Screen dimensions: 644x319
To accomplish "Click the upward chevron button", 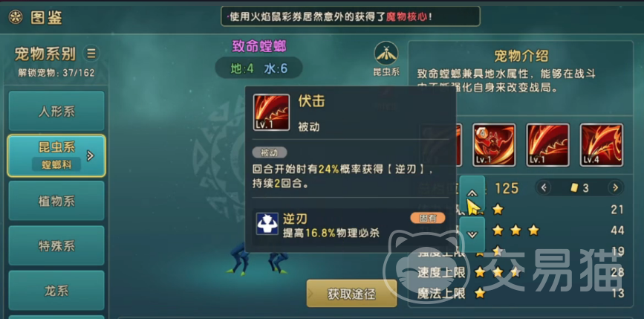I will point(472,193).
